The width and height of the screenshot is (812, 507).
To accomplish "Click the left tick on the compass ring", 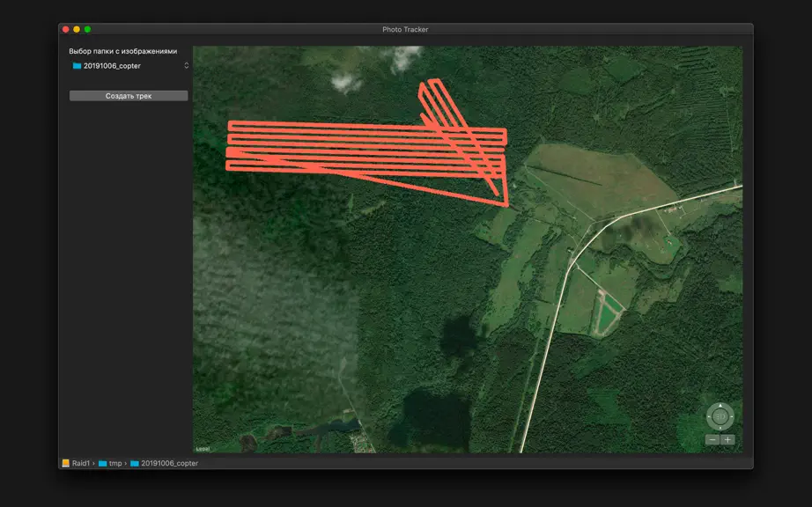I will pos(708,416).
